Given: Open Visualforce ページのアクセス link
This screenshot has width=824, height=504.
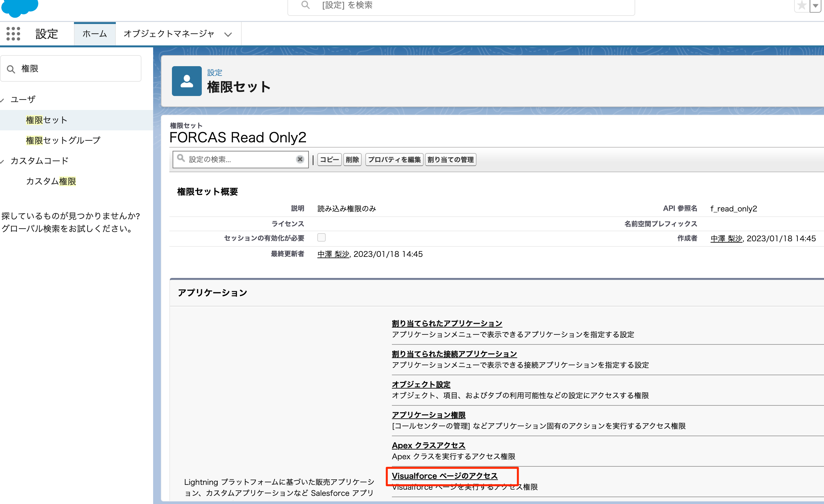Looking at the screenshot, I should (x=444, y=476).
